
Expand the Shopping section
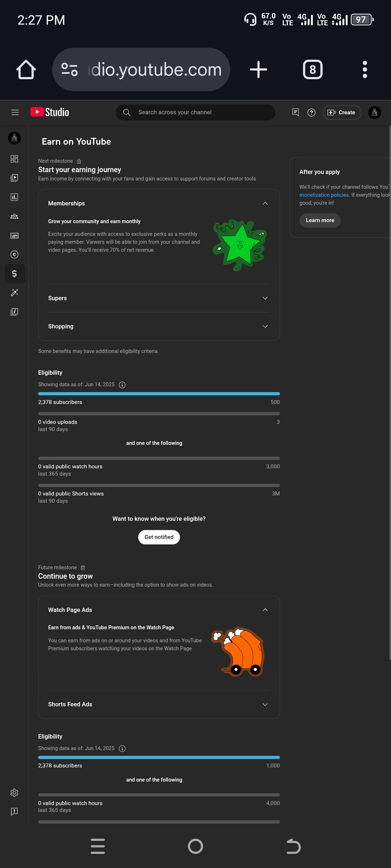pyautogui.click(x=265, y=326)
